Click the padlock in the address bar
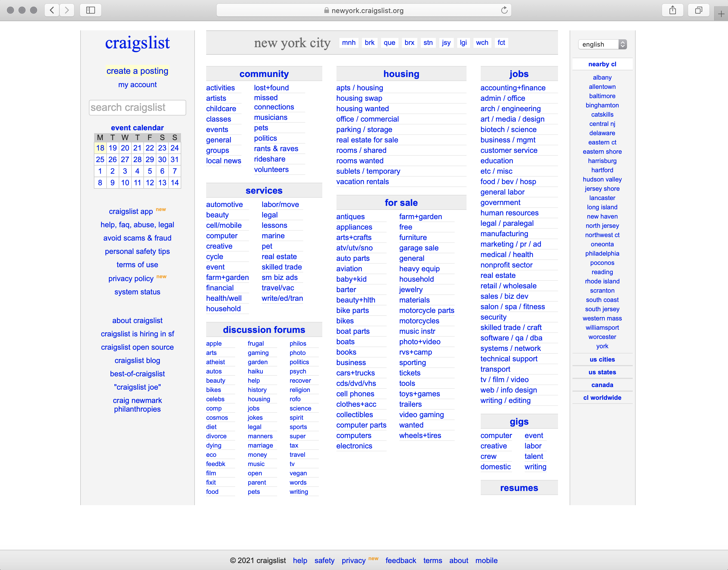Screen dimensions: 728x570 [326, 10]
